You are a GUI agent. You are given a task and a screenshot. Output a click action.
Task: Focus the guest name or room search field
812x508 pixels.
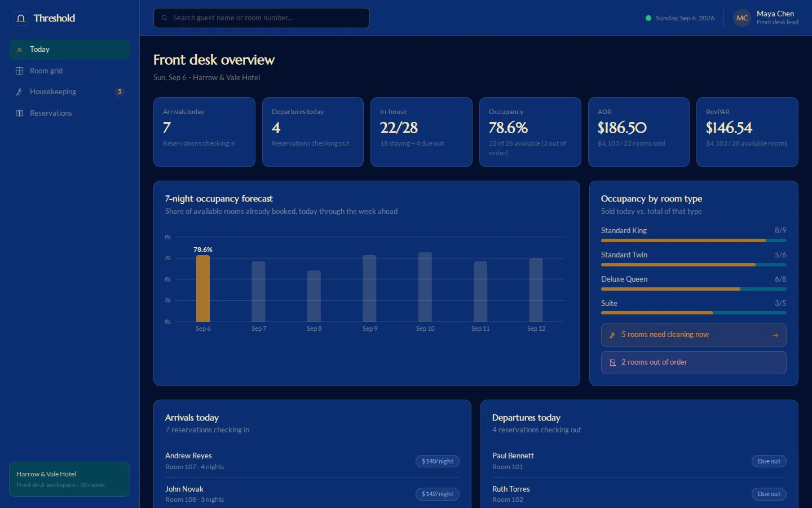click(x=262, y=18)
